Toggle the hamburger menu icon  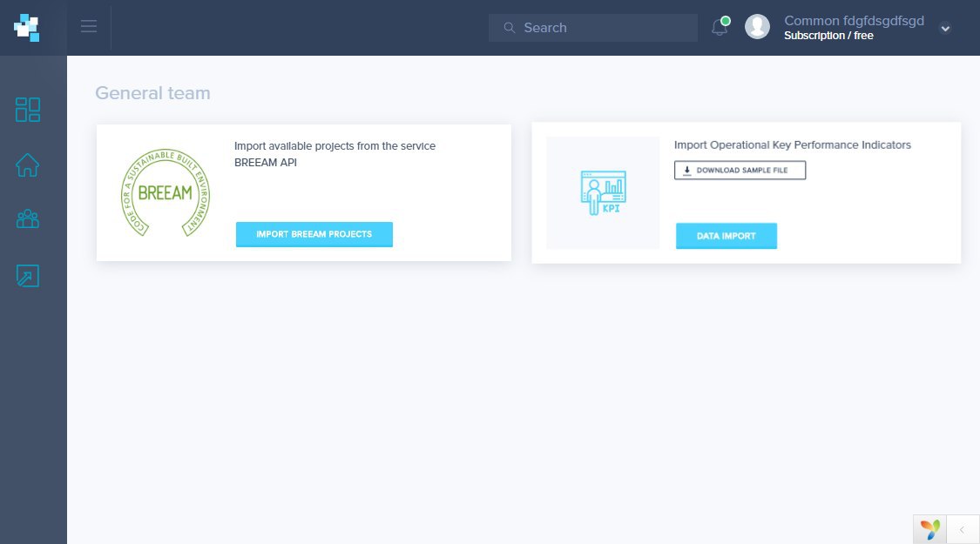89,26
